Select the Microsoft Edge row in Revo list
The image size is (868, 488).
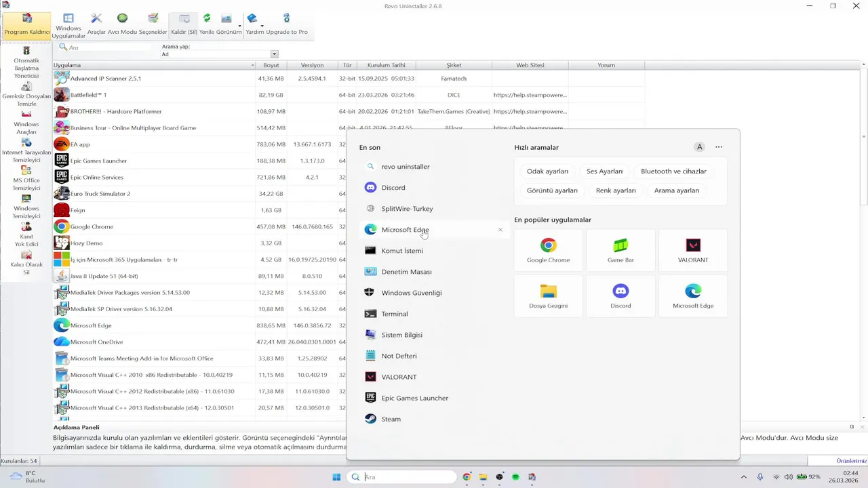click(x=199, y=325)
